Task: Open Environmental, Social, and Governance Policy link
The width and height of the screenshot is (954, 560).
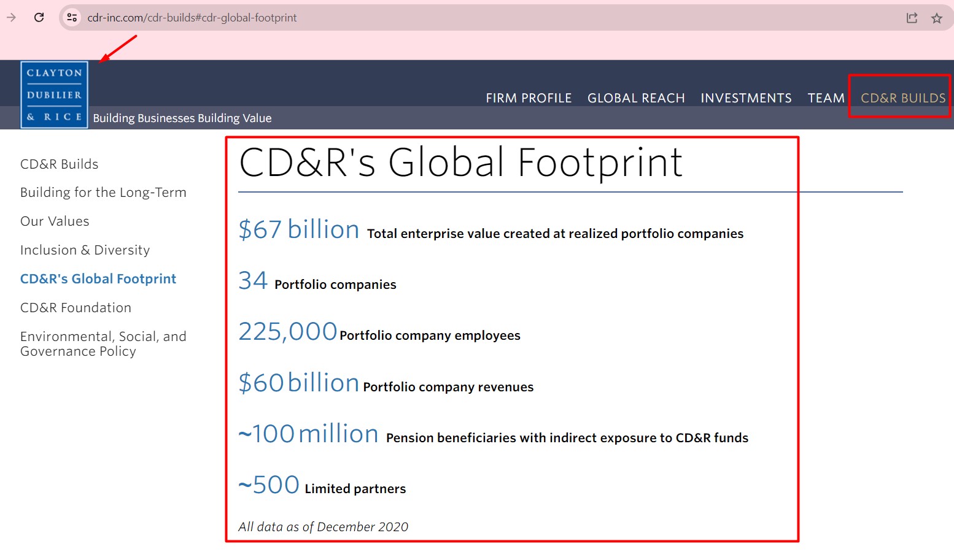Action: click(103, 344)
